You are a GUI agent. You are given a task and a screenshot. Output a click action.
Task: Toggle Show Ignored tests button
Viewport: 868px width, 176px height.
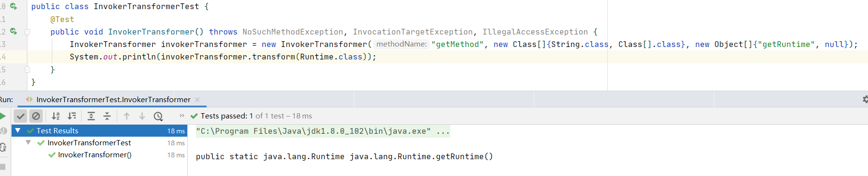pyautogui.click(x=36, y=116)
